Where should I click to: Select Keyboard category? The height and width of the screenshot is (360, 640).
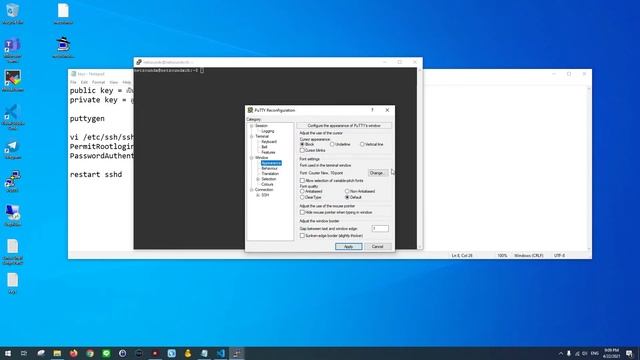coord(269,142)
